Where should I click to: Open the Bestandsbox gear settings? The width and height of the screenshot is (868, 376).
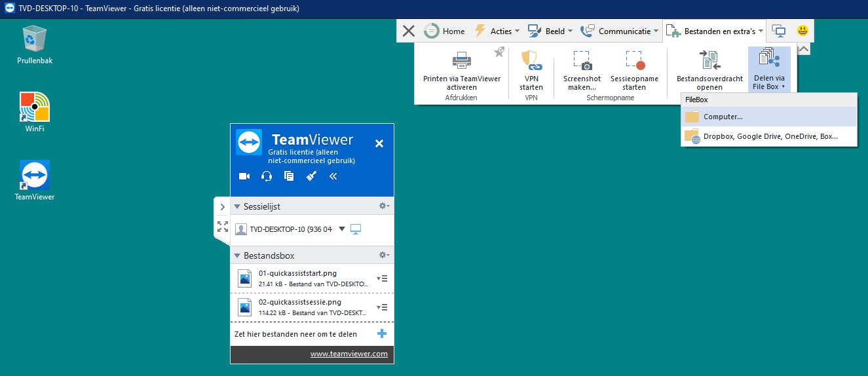385,255
